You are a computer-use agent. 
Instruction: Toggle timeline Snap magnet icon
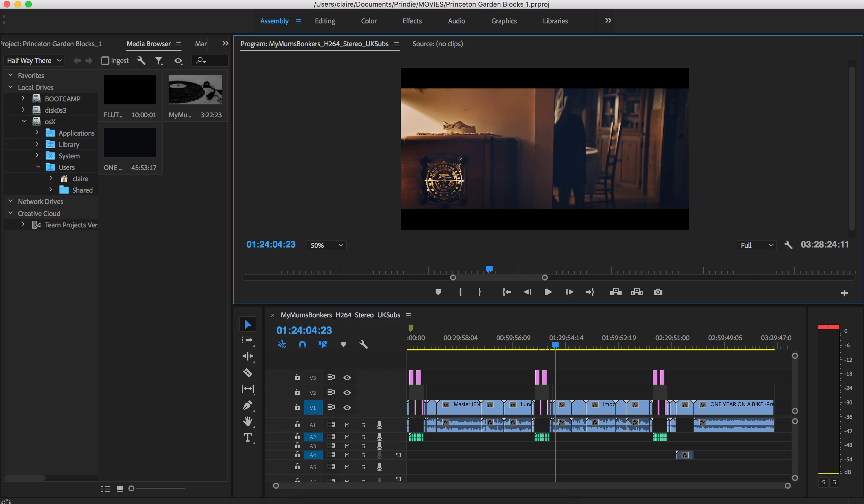302,344
